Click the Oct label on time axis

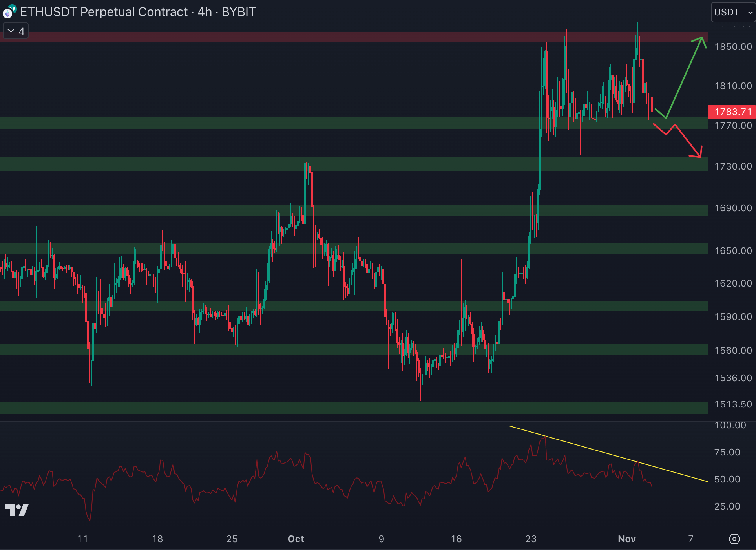[296, 539]
